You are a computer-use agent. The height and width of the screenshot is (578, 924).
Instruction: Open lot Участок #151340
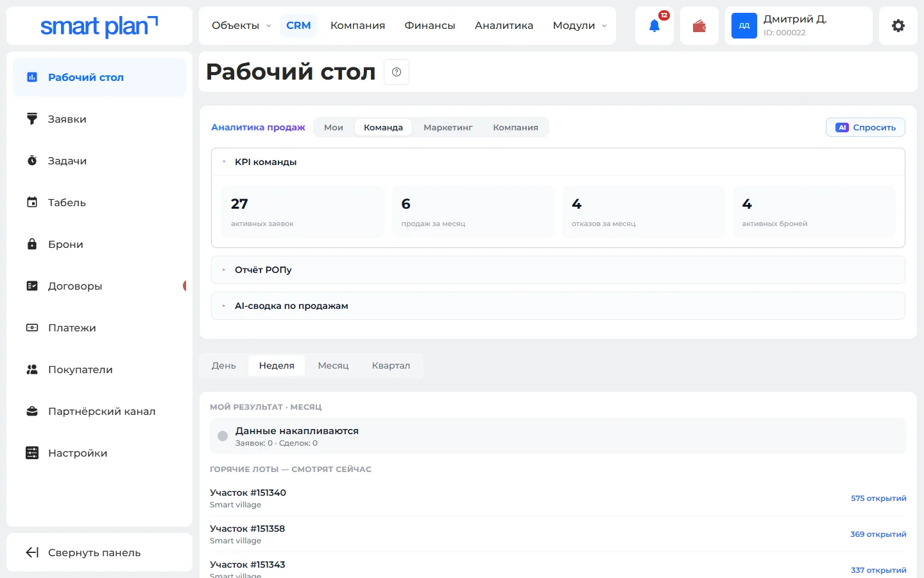click(248, 493)
